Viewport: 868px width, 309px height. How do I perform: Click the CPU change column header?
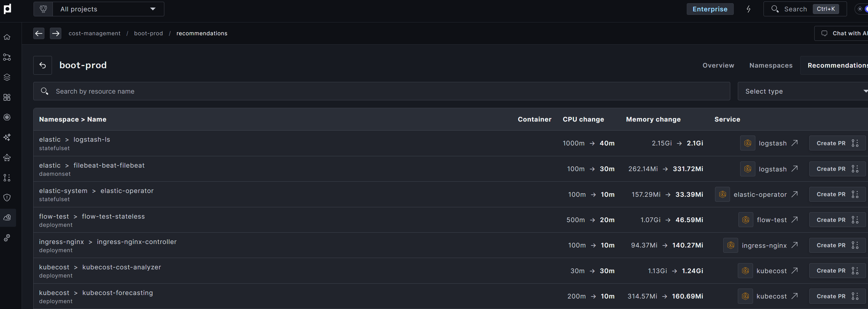[583, 119]
